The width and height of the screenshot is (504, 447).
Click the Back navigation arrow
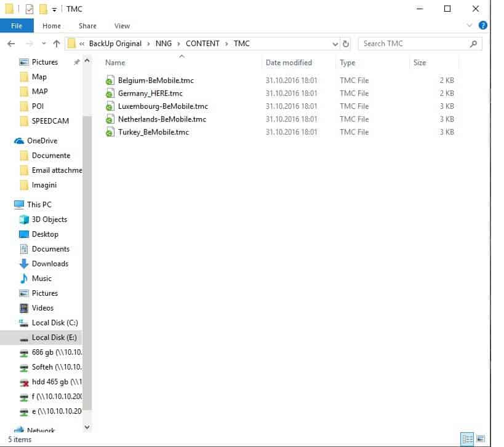point(10,44)
